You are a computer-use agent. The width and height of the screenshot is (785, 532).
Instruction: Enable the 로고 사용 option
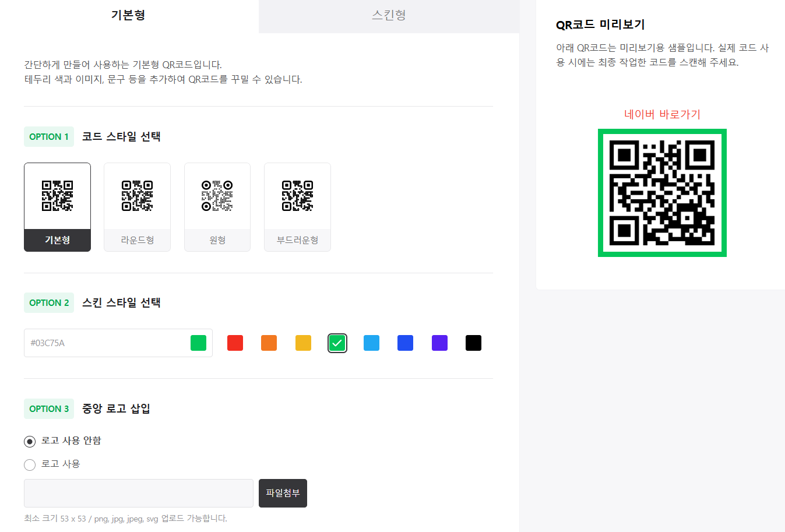[30, 464]
